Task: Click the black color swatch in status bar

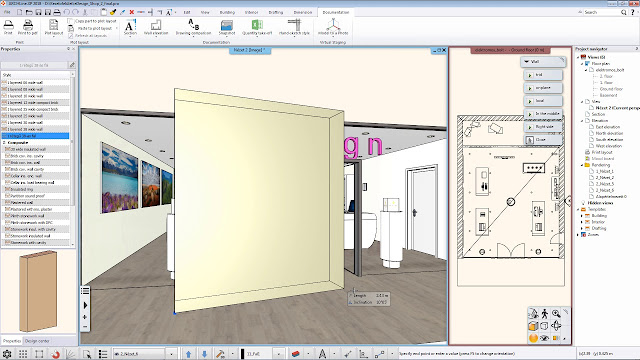Action: pyautogui.click(x=242, y=354)
